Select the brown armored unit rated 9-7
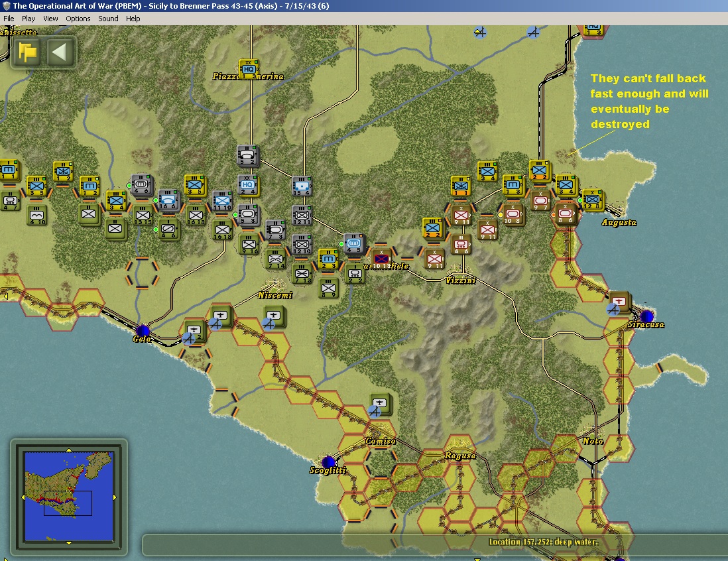The image size is (728, 561). click(540, 201)
